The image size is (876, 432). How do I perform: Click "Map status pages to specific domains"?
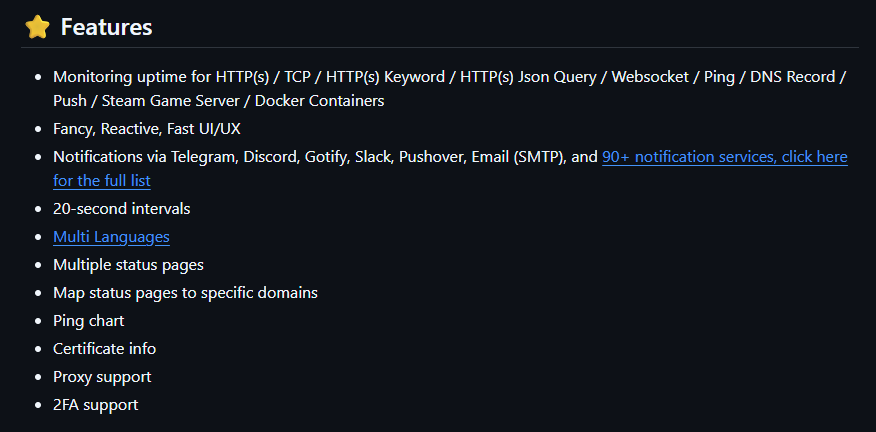click(x=185, y=293)
